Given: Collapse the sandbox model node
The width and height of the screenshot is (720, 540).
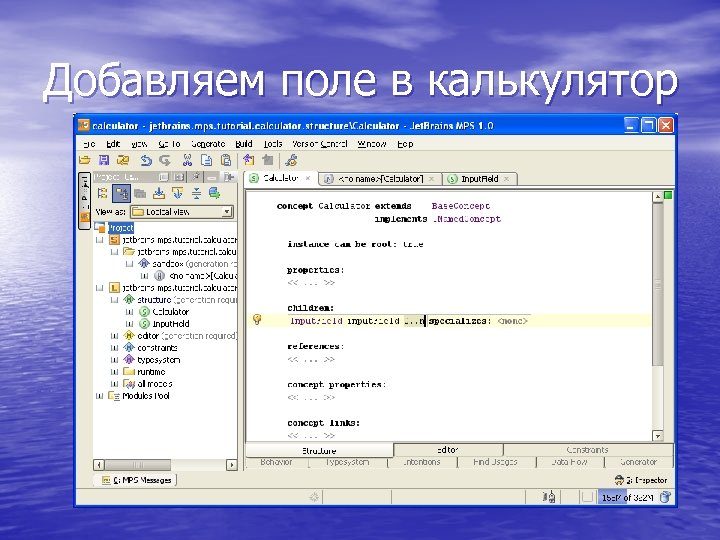Looking at the screenshot, I should [x=129, y=264].
